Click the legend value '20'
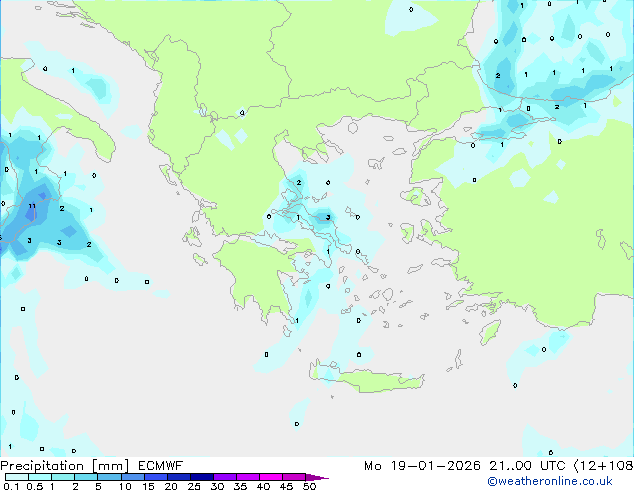 pyautogui.click(x=171, y=486)
